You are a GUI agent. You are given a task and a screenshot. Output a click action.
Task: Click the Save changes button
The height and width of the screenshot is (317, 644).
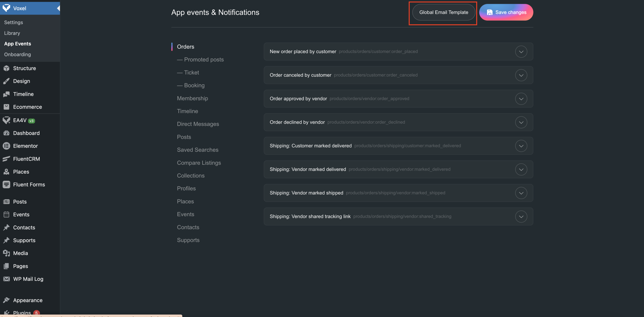pos(506,12)
